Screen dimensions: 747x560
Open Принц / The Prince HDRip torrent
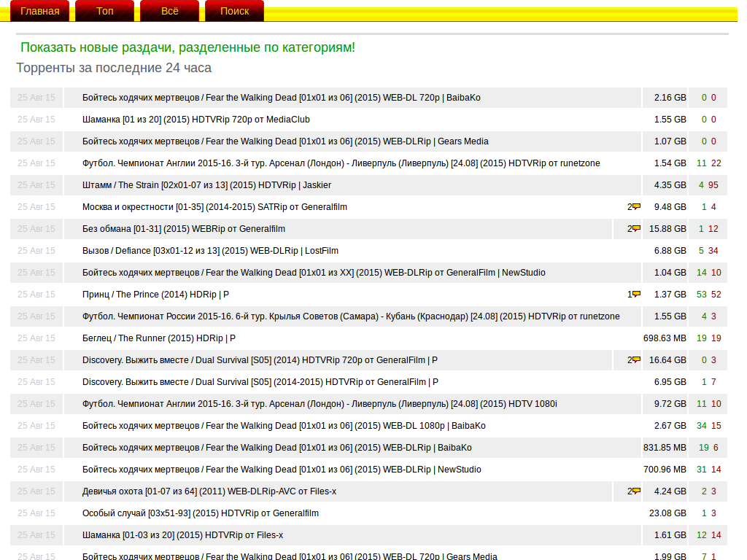(x=156, y=295)
